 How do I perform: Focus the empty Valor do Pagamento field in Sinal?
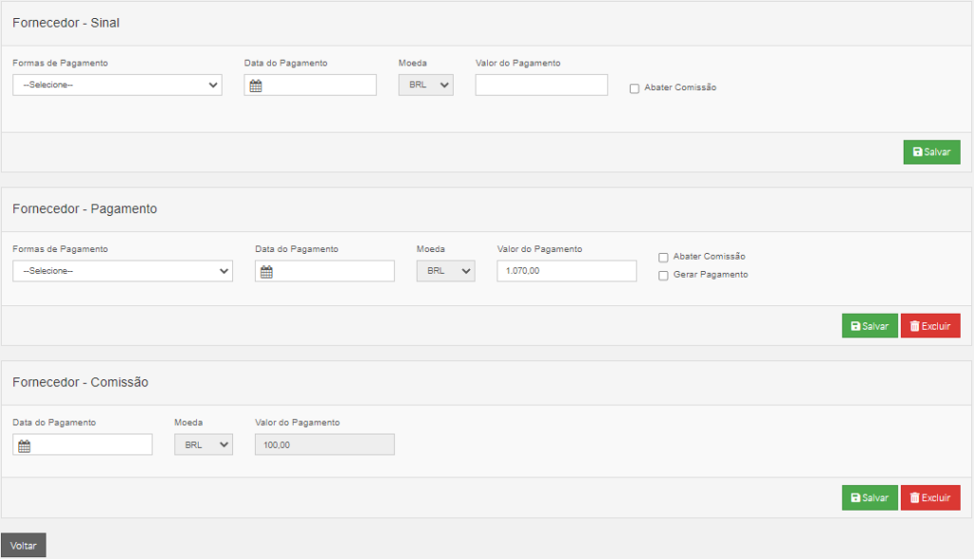[x=541, y=85]
